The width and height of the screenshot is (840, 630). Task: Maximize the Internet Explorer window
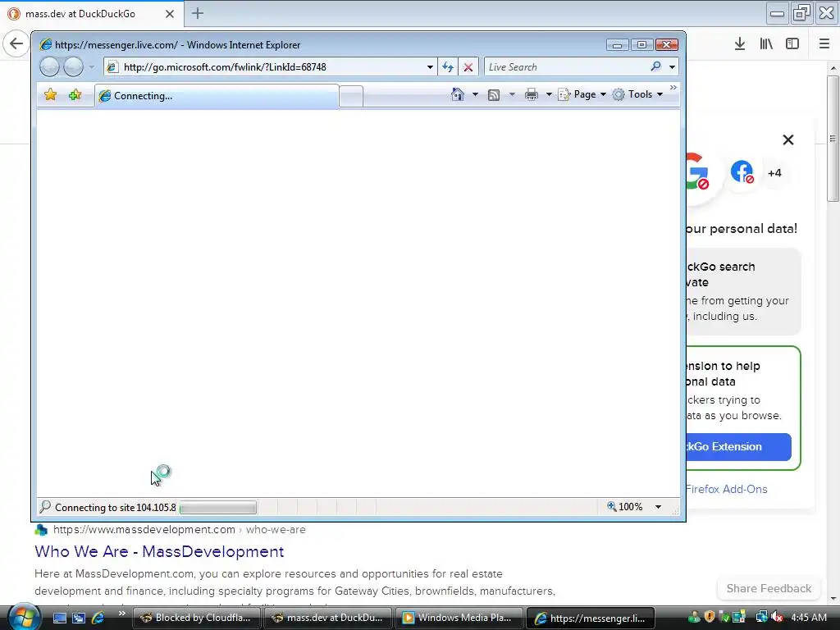click(641, 45)
